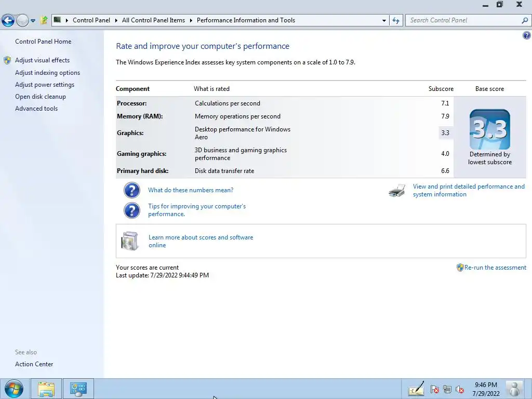Refresh the page with the refresh button
532x399 pixels.
(396, 20)
